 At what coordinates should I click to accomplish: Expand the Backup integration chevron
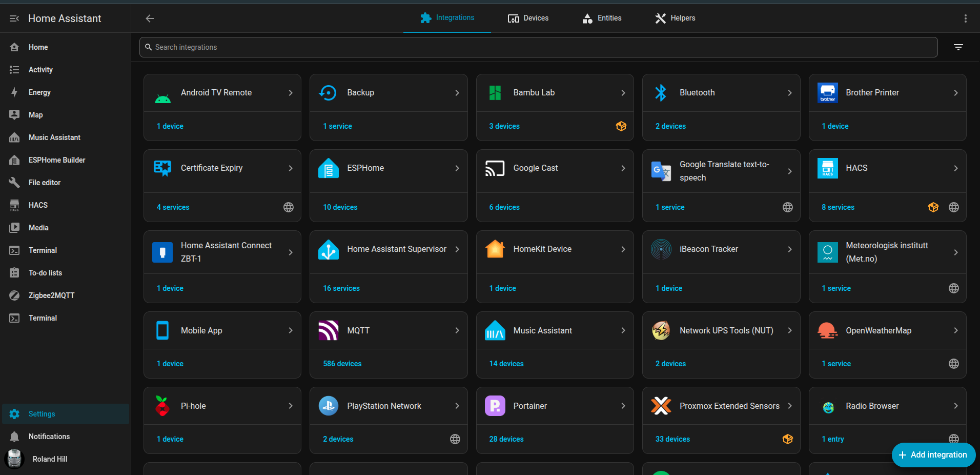pyautogui.click(x=457, y=93)
